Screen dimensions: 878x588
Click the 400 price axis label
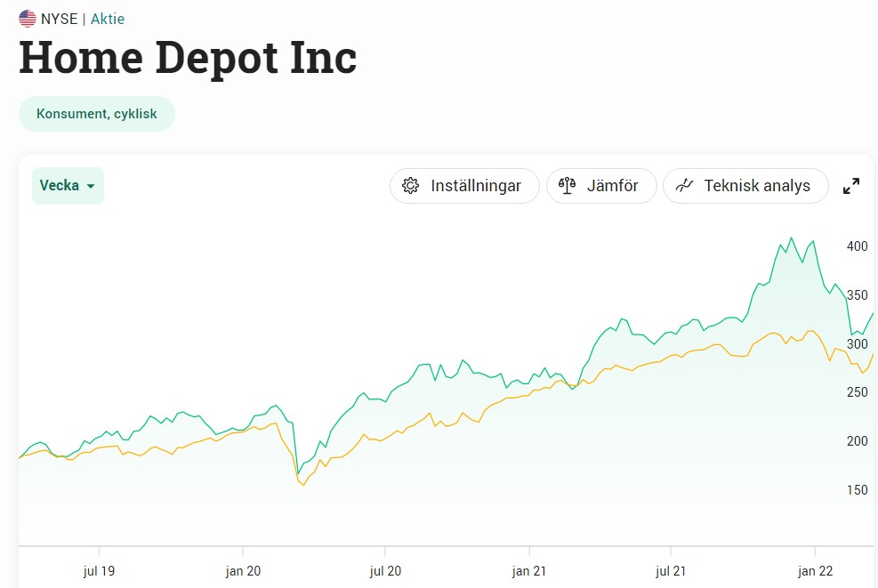click(x=857, y=246)
